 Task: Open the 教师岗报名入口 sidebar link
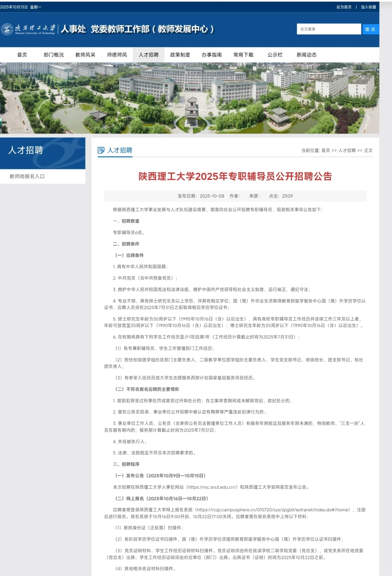[27, 176]
